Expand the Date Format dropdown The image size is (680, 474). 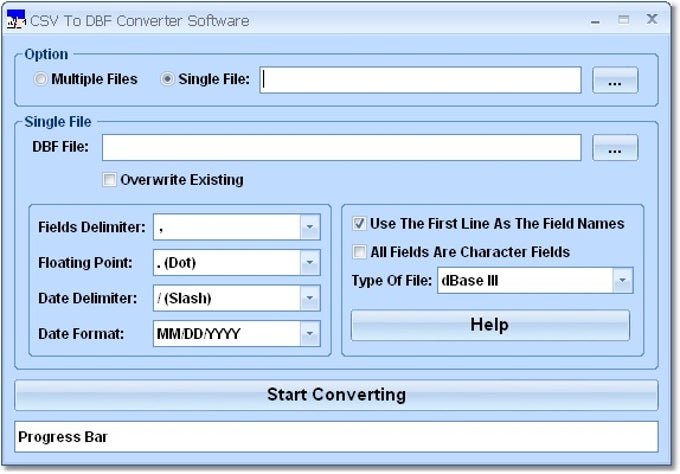coord(309,334)
